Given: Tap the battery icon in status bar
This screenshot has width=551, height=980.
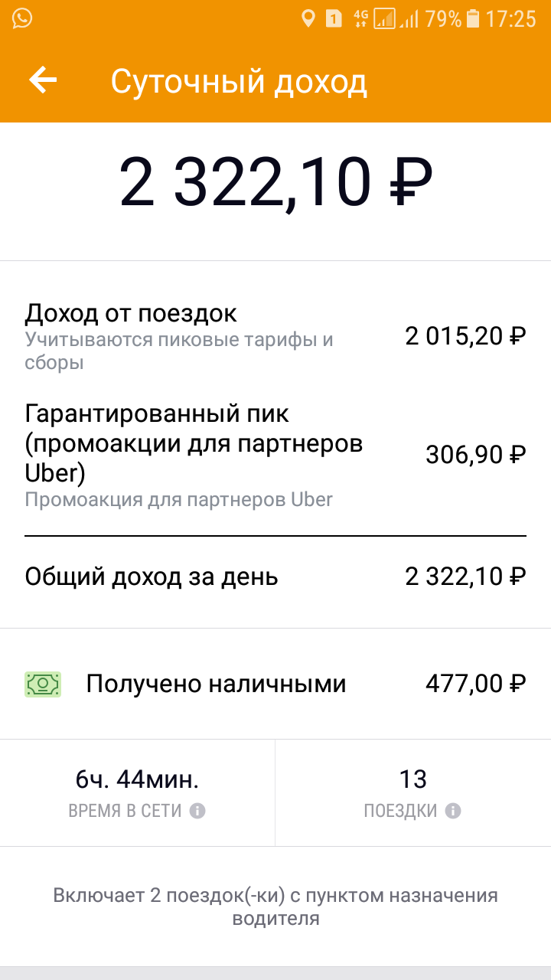Looking at the screenshot, I should tap(474, 18).
